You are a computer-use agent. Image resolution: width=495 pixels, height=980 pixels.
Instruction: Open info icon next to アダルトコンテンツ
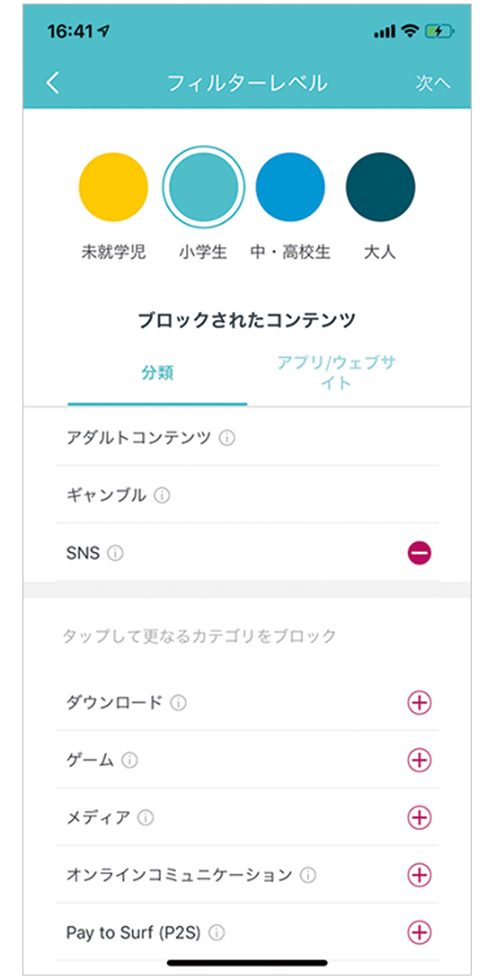(227, 439)
